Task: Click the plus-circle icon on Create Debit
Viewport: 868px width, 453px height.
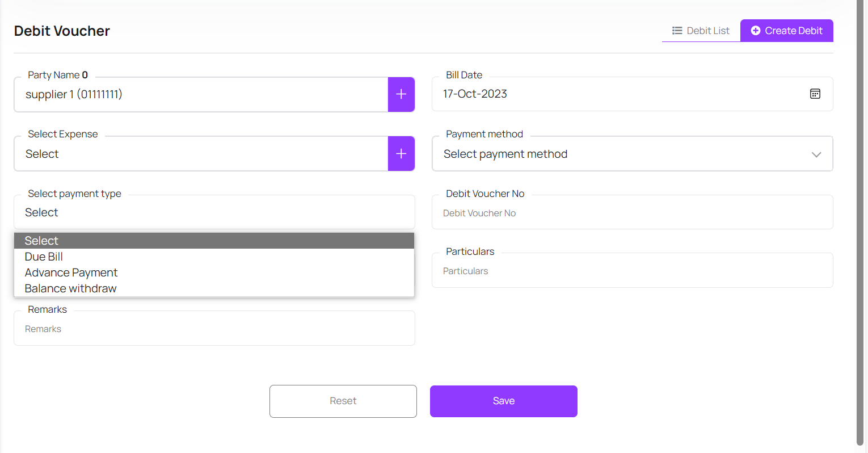Action: click(756, 31)
